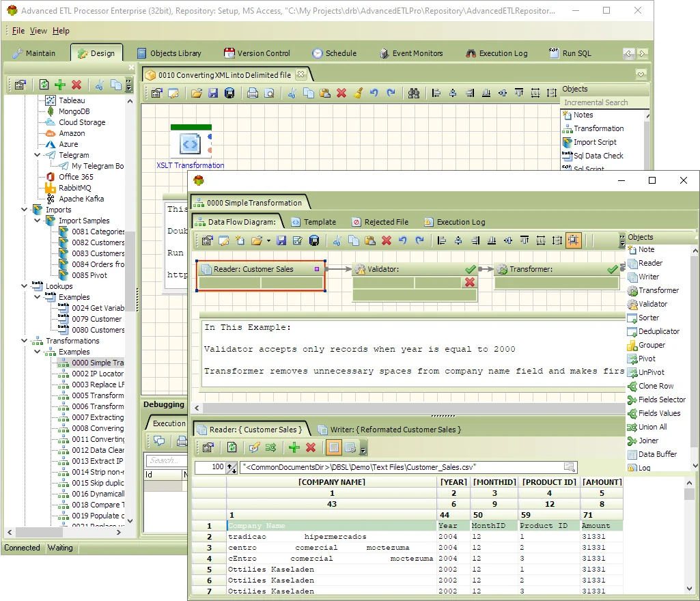Switch to the Template tab
Image resolution: width=700 pixels, height=601 pixels.
(x=313, y=222)
